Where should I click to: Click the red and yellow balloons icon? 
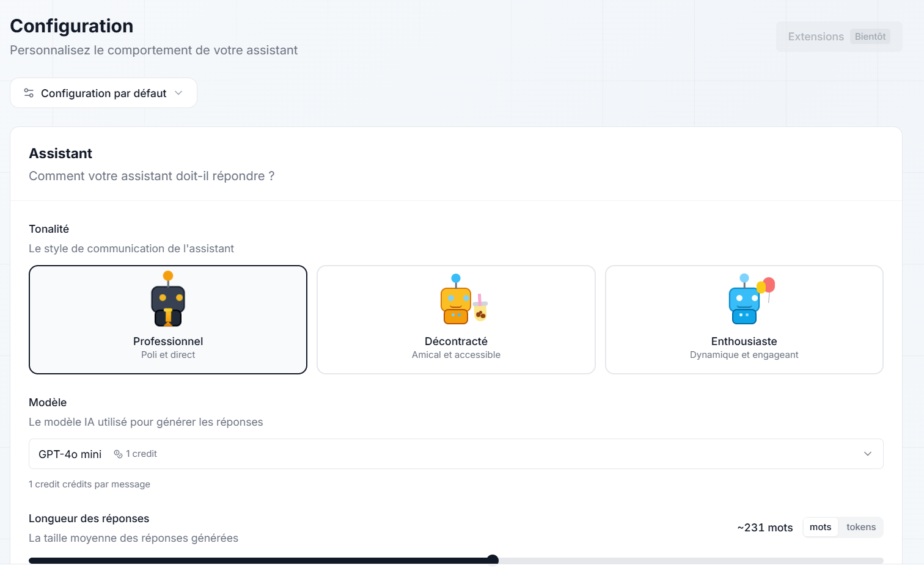point(766,286)
